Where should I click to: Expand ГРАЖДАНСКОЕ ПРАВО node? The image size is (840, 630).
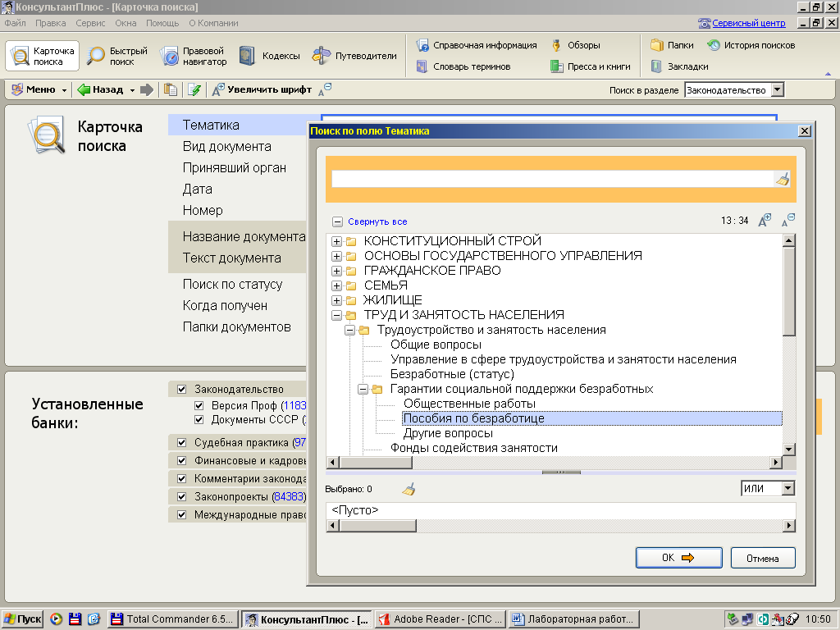pyautogui.click(x=336, y=271)
